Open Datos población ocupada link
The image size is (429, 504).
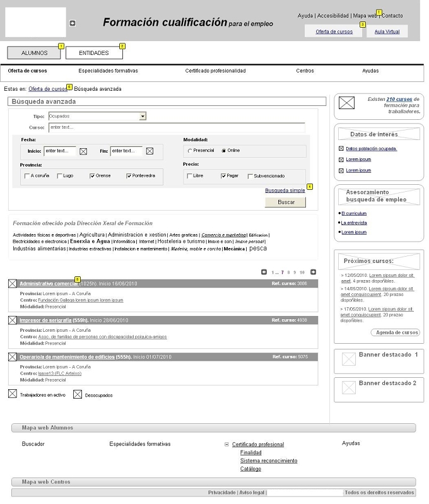point(372,148)
